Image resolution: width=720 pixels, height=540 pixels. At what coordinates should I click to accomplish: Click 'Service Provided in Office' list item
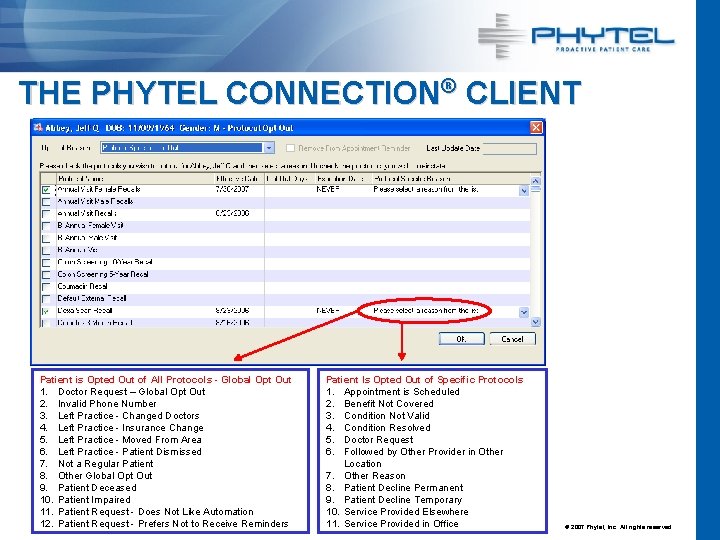pyautogui.click(x=401, y=523)
